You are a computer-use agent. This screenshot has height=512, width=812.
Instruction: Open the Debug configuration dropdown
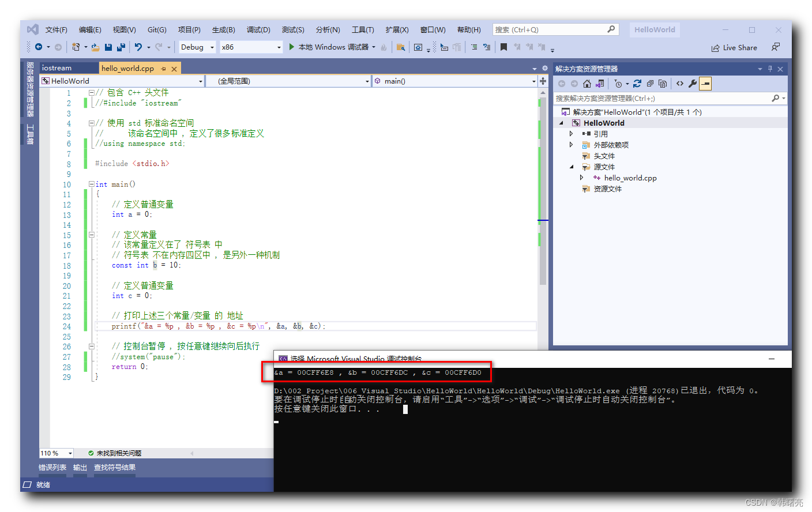click(198, 47)
